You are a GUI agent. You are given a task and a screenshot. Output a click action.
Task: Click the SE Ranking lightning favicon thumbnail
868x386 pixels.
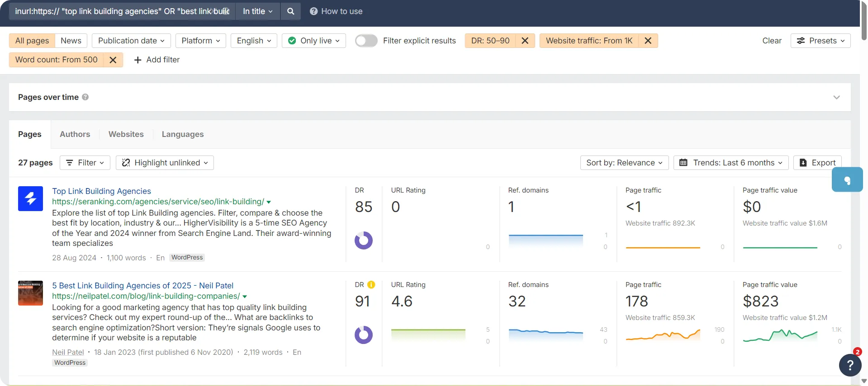click(x=30, y=198)
